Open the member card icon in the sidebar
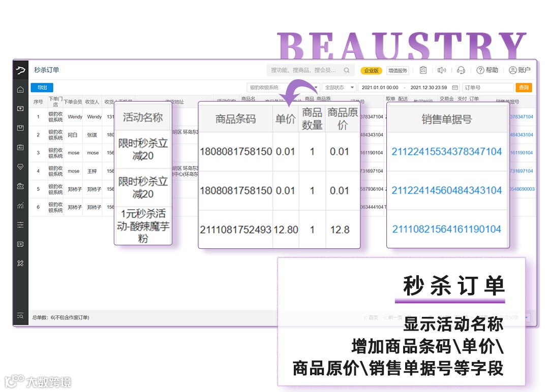This screenshot has height=392, width=549. (x=20, y=147)
